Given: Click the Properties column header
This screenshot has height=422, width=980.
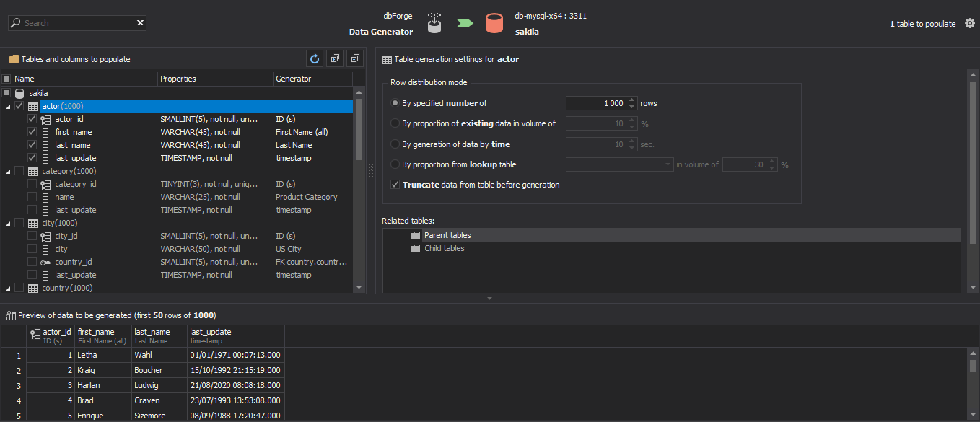Looking at the screenshot, I should pyautogui.click(x=215, y=79).
